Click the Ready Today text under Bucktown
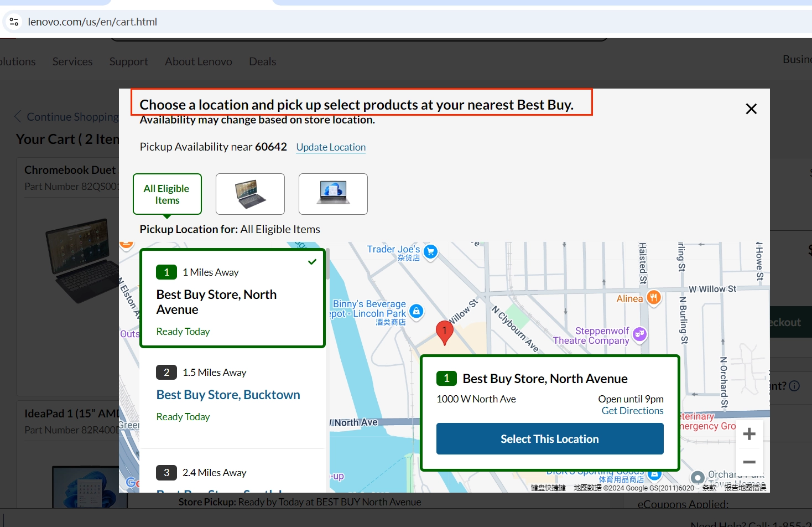This screenshot has width=812, height=527. point(183,417)
